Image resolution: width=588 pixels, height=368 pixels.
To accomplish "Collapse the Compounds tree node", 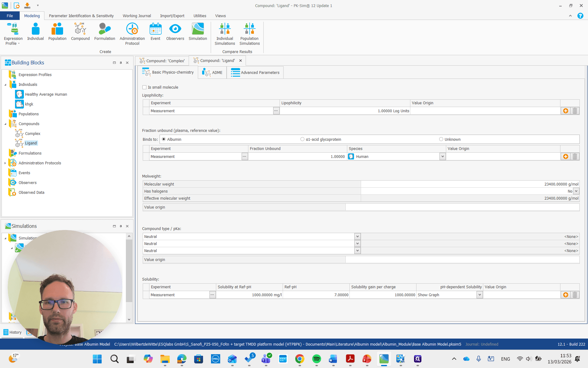I will [5, 124].
